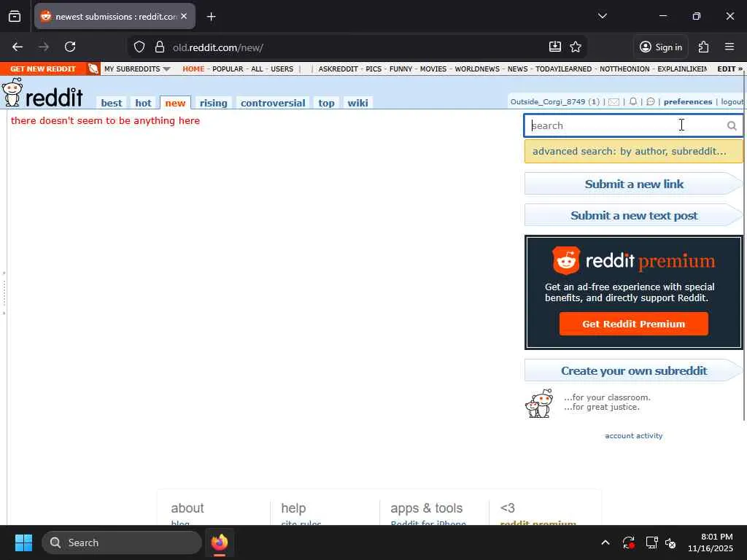Expand advanced search: by author, subreddit...
Image resolution: width=747 pixels, height=560 pixels.
pos(633,152)
